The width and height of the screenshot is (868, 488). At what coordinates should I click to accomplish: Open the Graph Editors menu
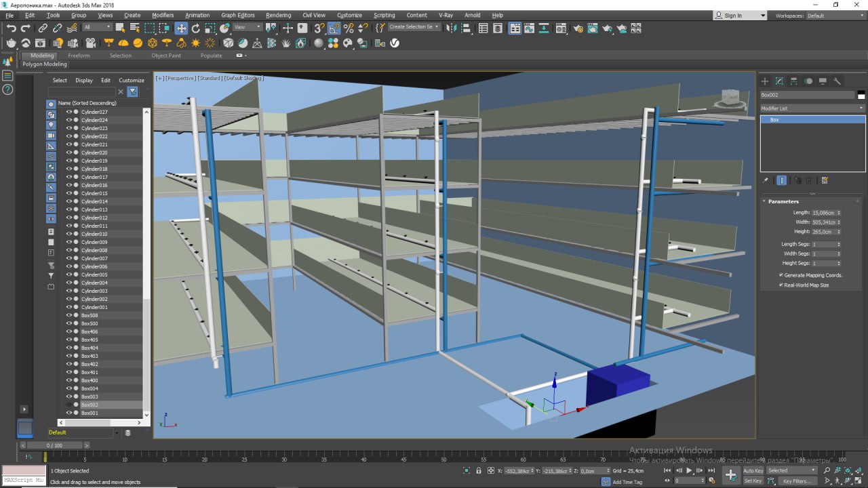(238, 15)
